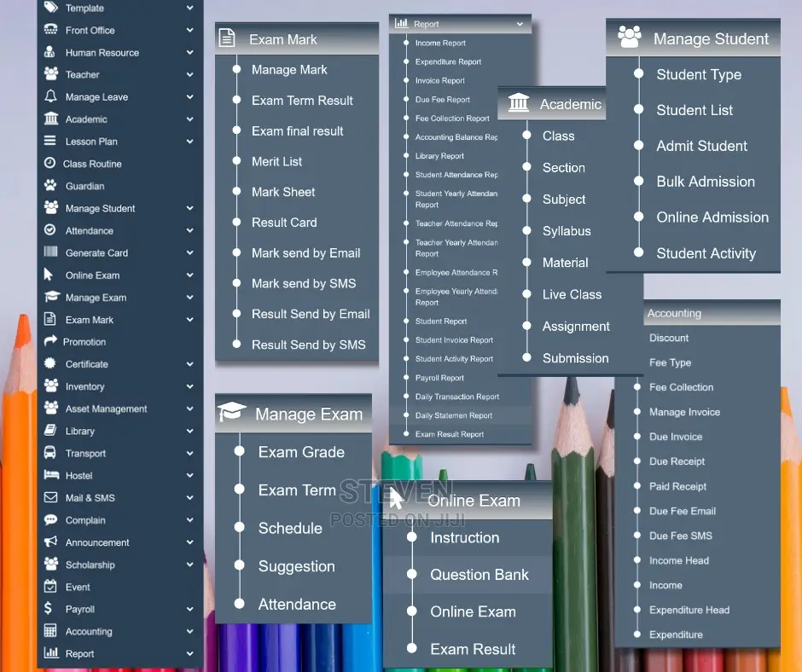Collapse the Report panel header chevron
802x672 pixels.
520,24
